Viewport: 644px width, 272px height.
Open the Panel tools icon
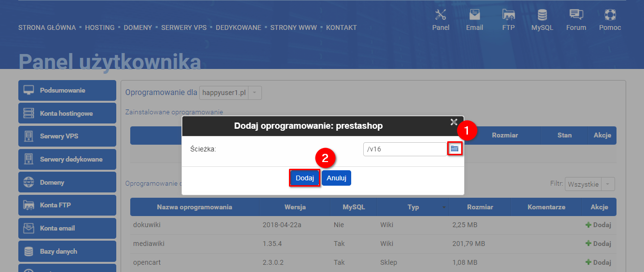tap(440, 14)
